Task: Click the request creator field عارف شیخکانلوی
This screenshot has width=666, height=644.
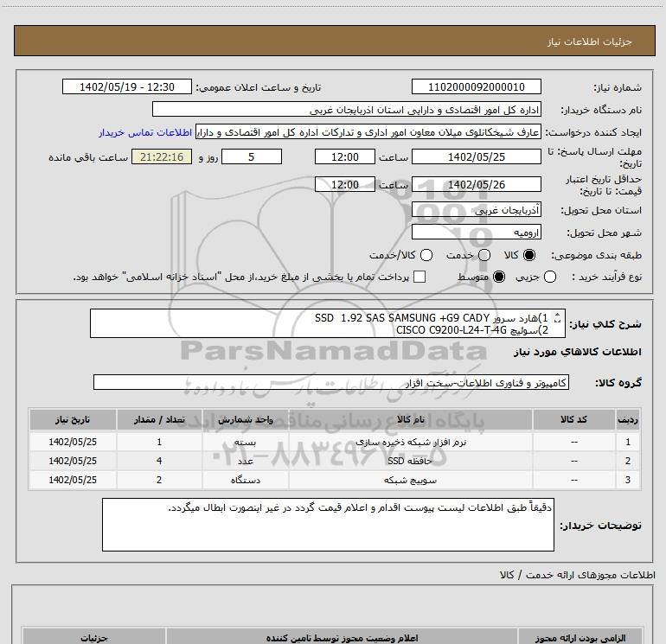Action: click(368, 132)
